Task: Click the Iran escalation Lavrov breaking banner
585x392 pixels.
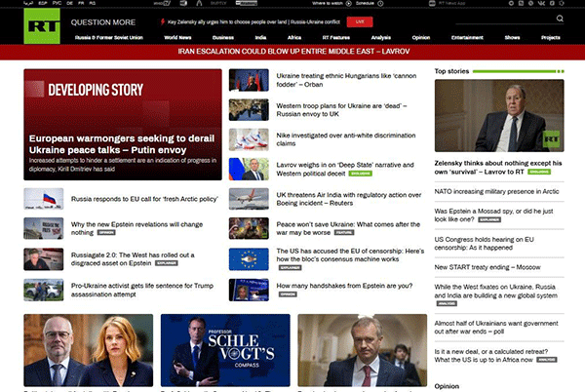Action: coord(292,50)
